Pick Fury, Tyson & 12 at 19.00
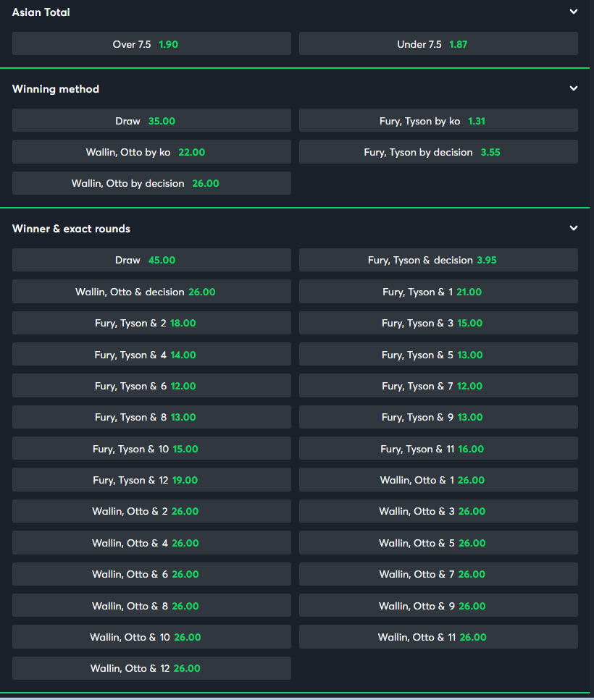The width and height of the screenshot is (594, 700). 151,480
